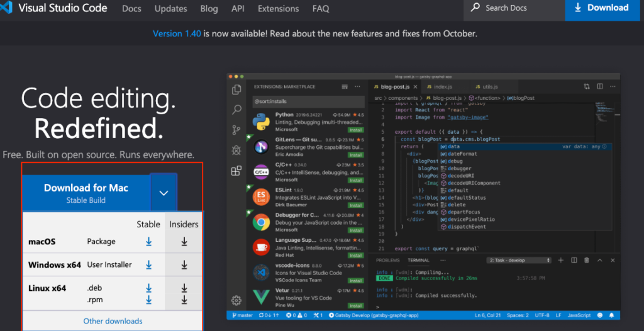
Task: Switch to TERMINAL panel tab
Action: tap(418, 260)
